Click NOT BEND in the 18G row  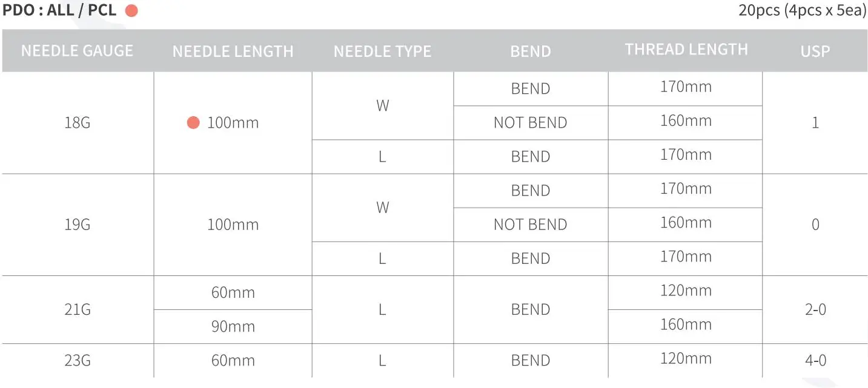click(530, 123)
